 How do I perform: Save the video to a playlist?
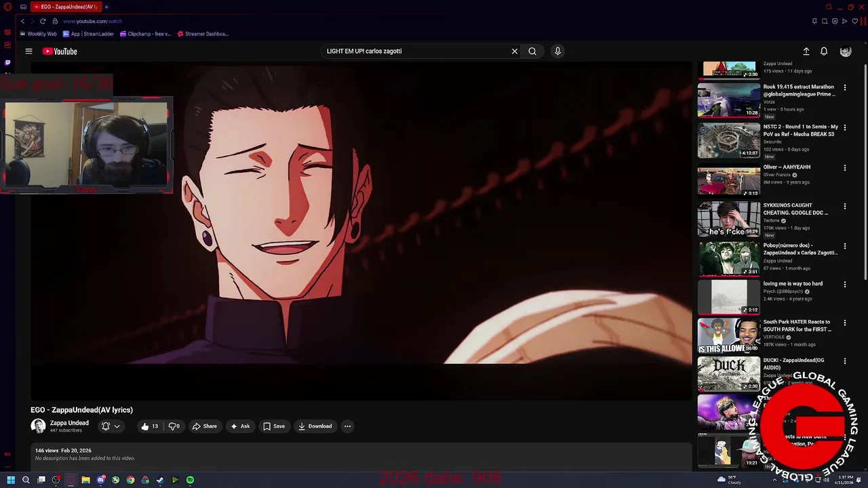(274, 426)
